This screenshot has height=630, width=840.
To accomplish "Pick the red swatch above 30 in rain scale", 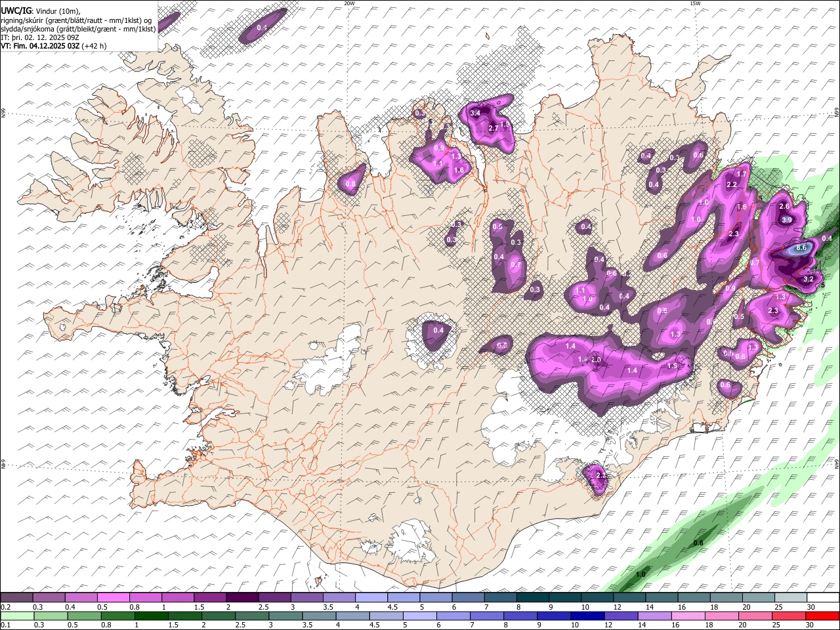I will [822, 616].
